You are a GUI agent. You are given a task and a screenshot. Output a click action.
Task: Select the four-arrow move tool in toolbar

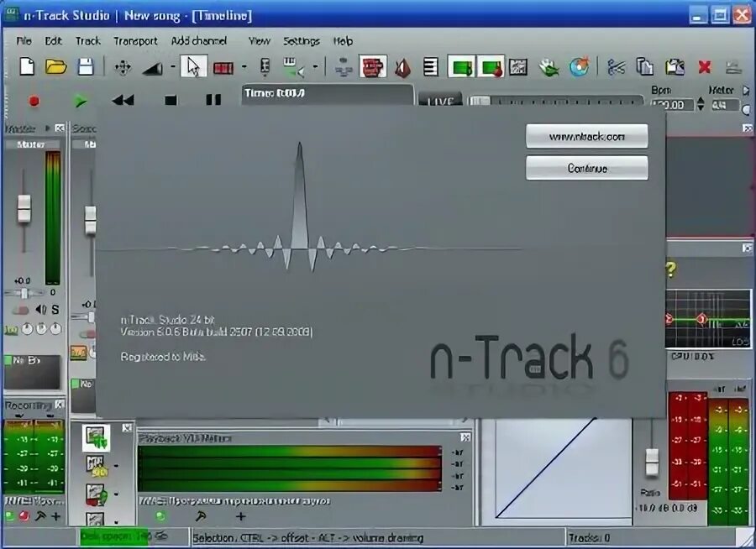pyautogui.click(x=123, y=67)
